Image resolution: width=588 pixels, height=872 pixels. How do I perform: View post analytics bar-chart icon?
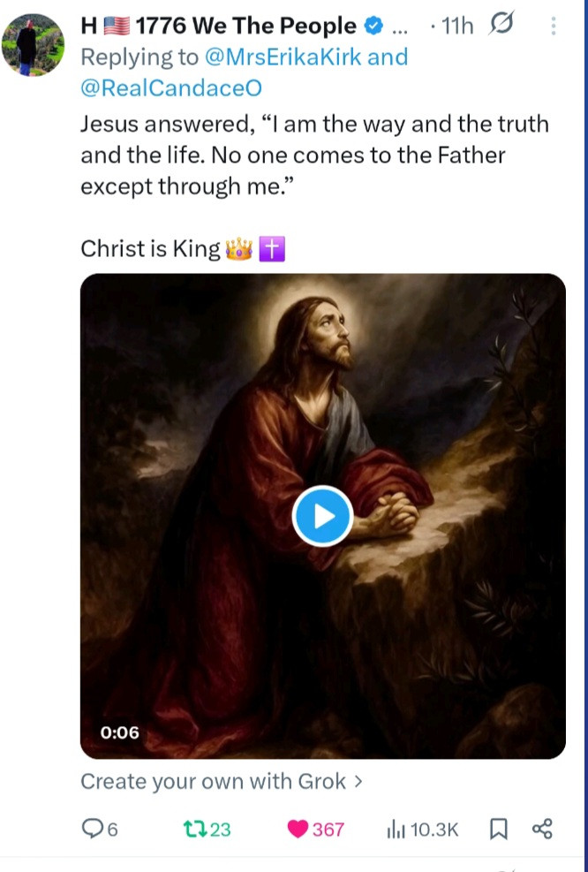tap(394, 828)
